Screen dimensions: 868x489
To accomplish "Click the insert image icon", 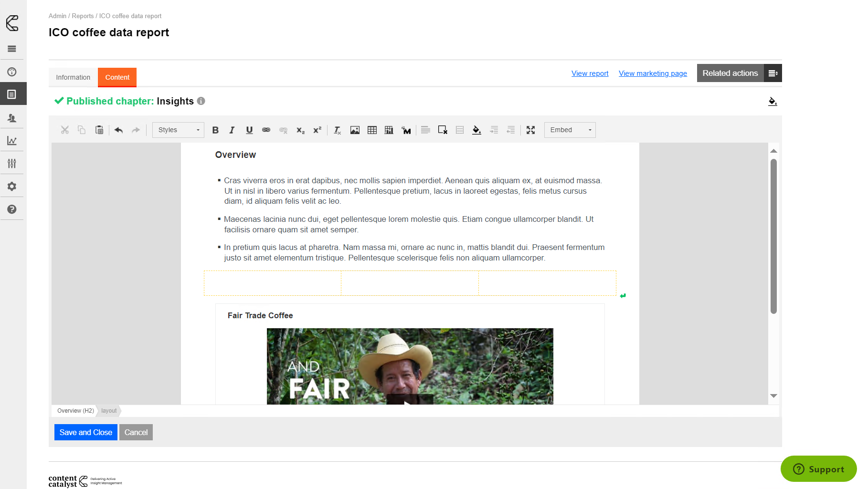I will (355, 130).
